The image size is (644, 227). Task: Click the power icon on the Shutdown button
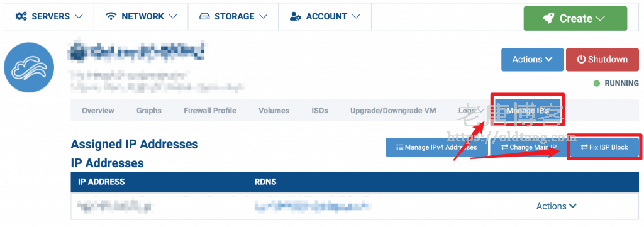click(x=580, y=60)
